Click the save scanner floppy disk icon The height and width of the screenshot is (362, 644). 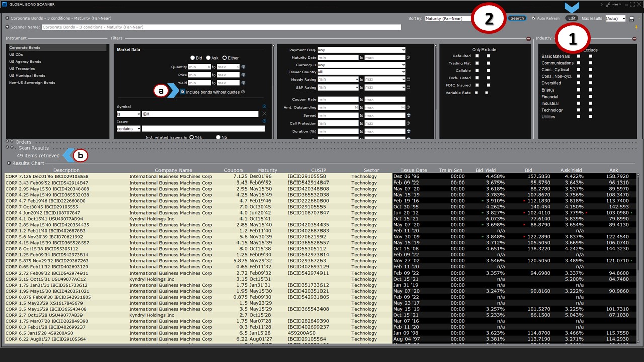point(631,19)
